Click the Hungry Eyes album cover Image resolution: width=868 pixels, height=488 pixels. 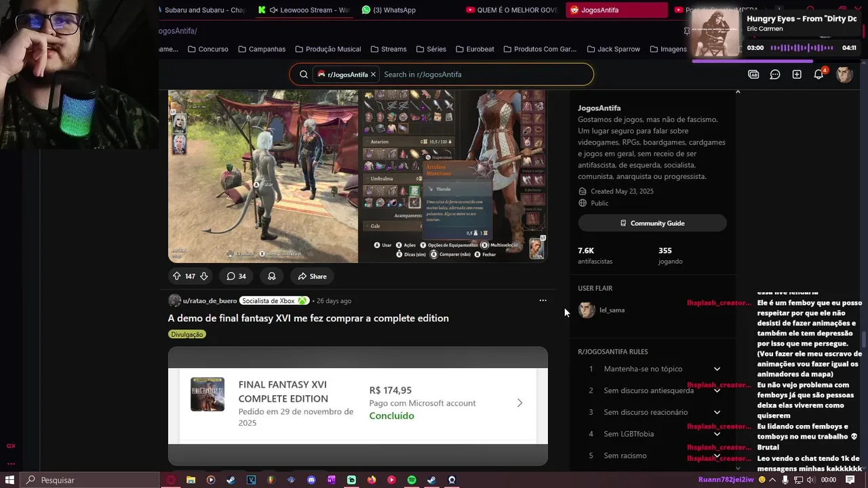(715, 33)
